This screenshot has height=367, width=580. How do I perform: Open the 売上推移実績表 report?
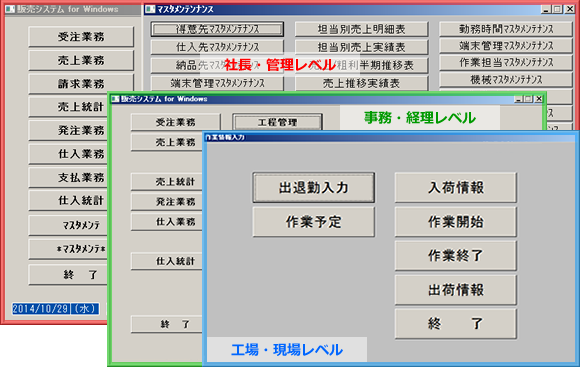pos(361,83)
